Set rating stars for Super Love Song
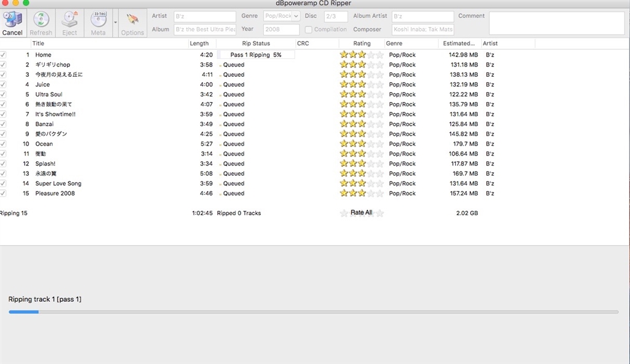Image resolution: width=630 pixels, height=364 pixels. [362, 183]
